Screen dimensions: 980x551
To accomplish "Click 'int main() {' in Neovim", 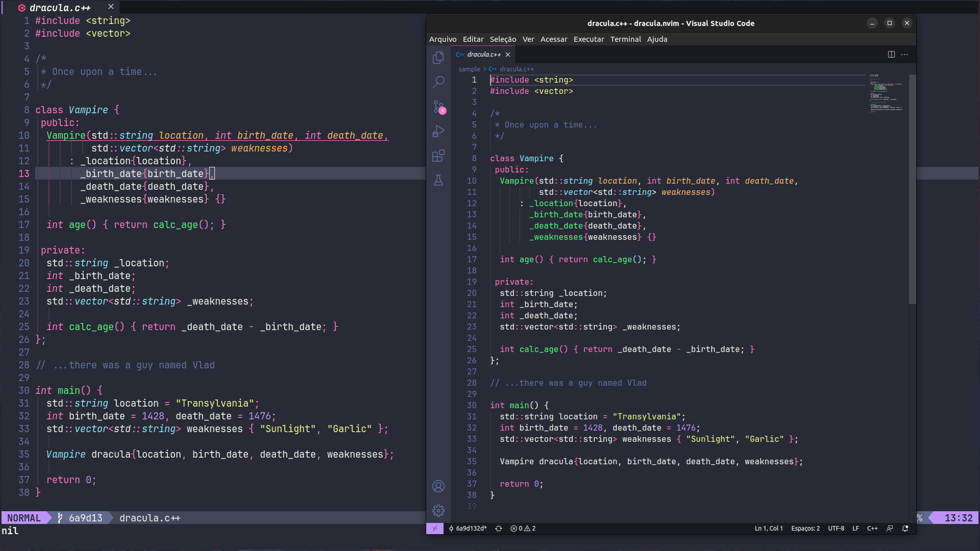I will [x=69, y=391].
